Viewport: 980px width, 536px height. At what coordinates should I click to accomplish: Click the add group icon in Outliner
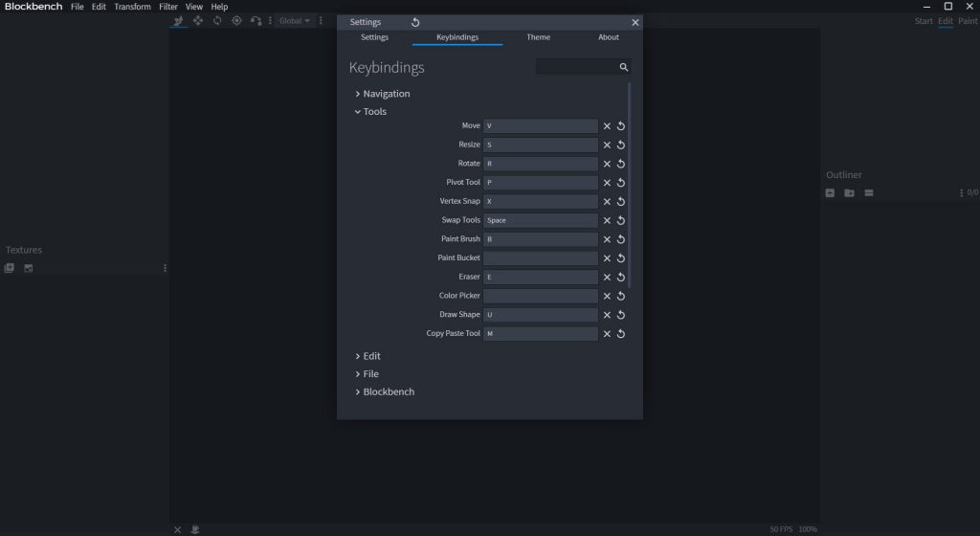[850, 193]
